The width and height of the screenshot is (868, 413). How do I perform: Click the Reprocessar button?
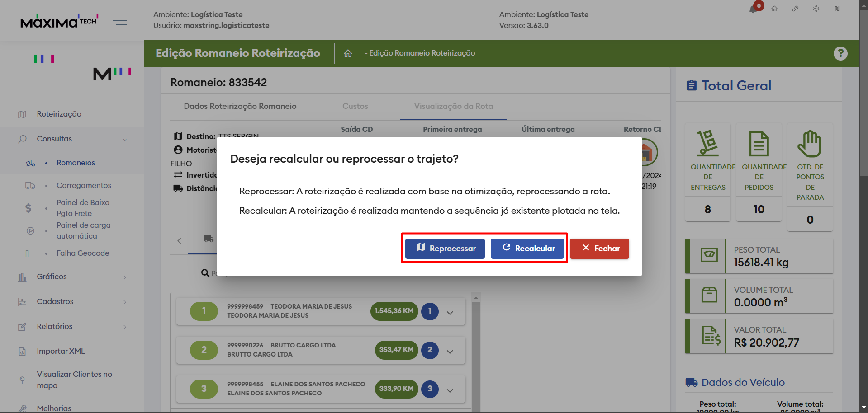click(445, 249)
